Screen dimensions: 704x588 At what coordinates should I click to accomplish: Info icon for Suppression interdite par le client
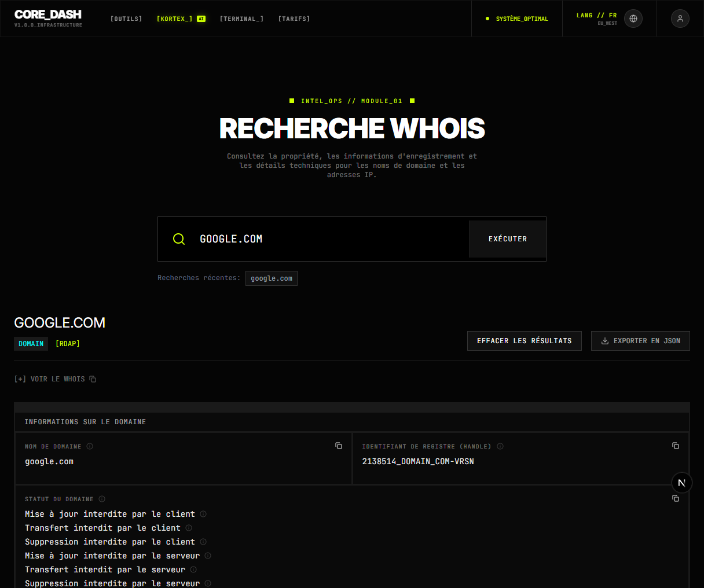pos(203,542)
